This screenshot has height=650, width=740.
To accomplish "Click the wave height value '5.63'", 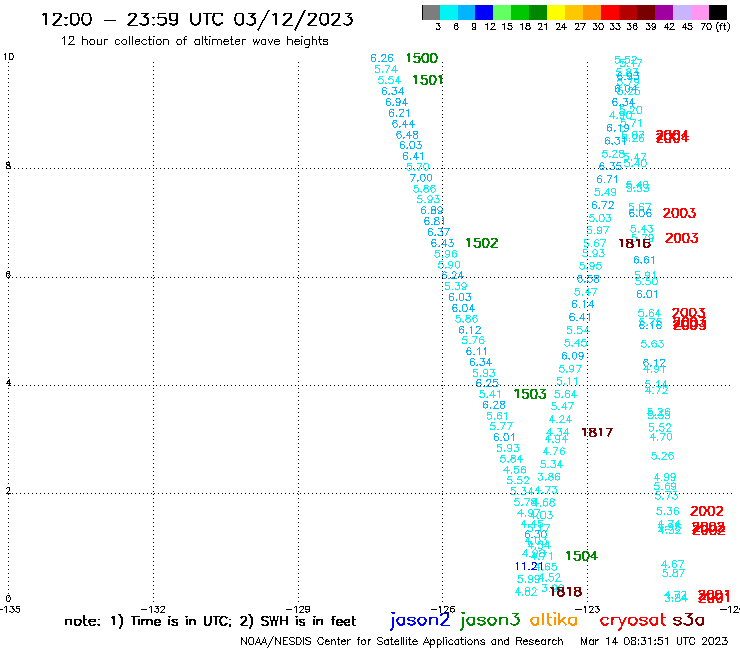I will click(x=652, y=344).
